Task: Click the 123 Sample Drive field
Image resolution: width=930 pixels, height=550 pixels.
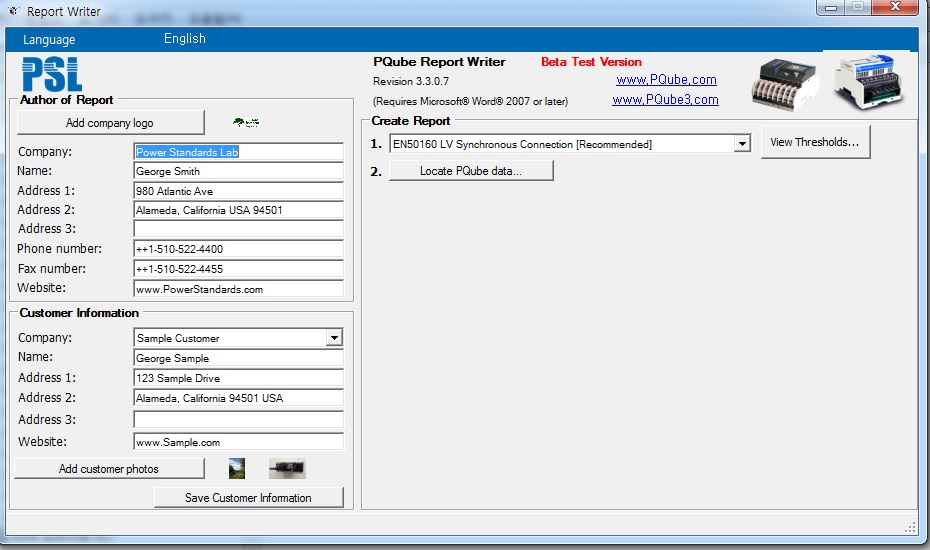Action: pyautogui.click(x=238, y=378)
